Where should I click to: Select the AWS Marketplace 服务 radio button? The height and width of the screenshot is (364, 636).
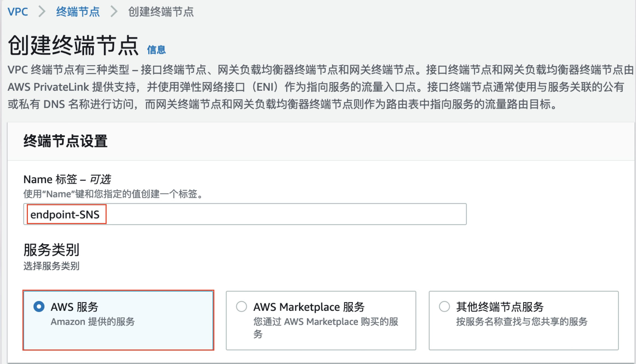click(x=241, y=307)
